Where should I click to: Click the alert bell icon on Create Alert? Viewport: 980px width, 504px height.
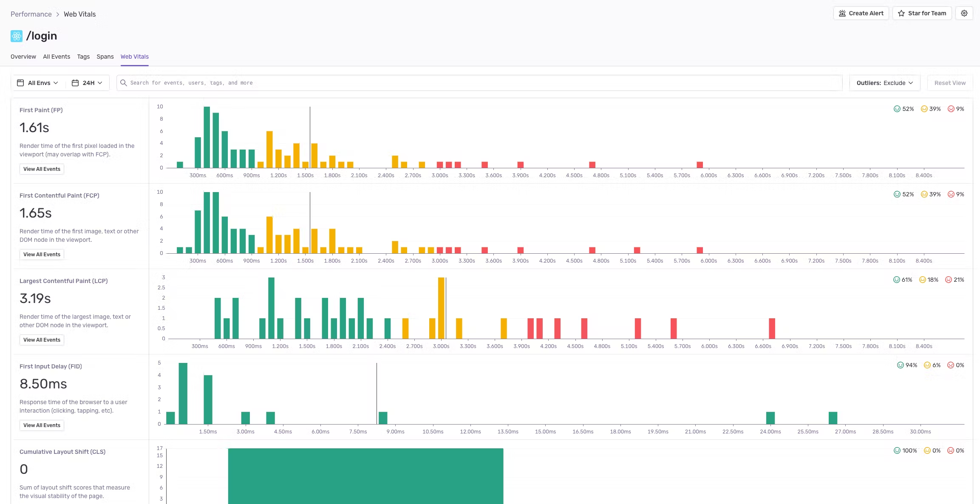pos(842,13)
